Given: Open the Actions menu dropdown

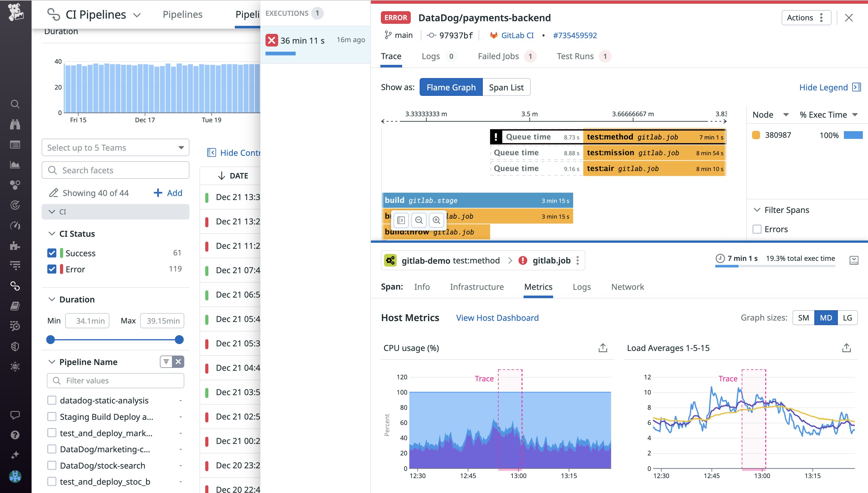Looking at the screenshot, I should point(806,18).
